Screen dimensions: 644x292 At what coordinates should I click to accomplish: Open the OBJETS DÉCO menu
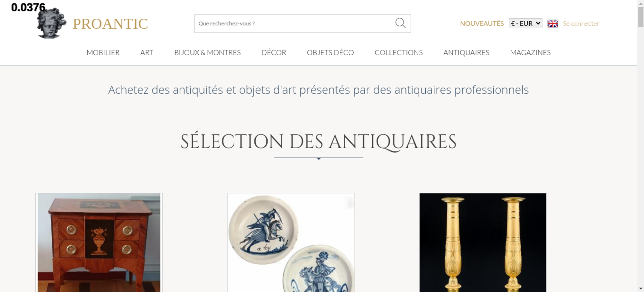point(330,52)
